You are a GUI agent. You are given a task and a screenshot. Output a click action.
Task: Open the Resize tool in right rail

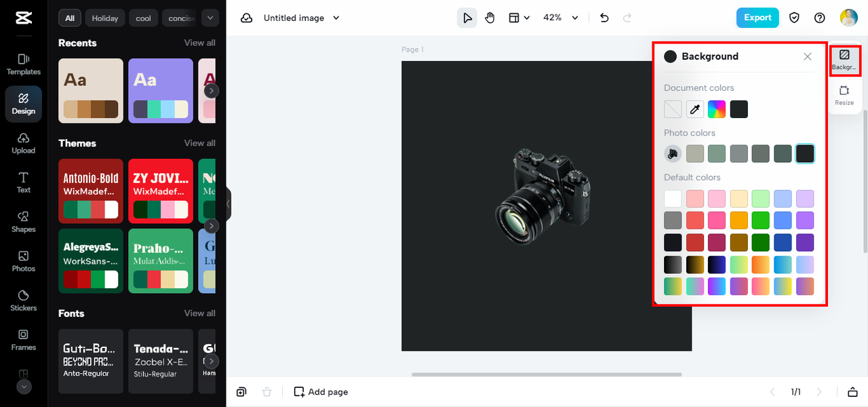844,96
